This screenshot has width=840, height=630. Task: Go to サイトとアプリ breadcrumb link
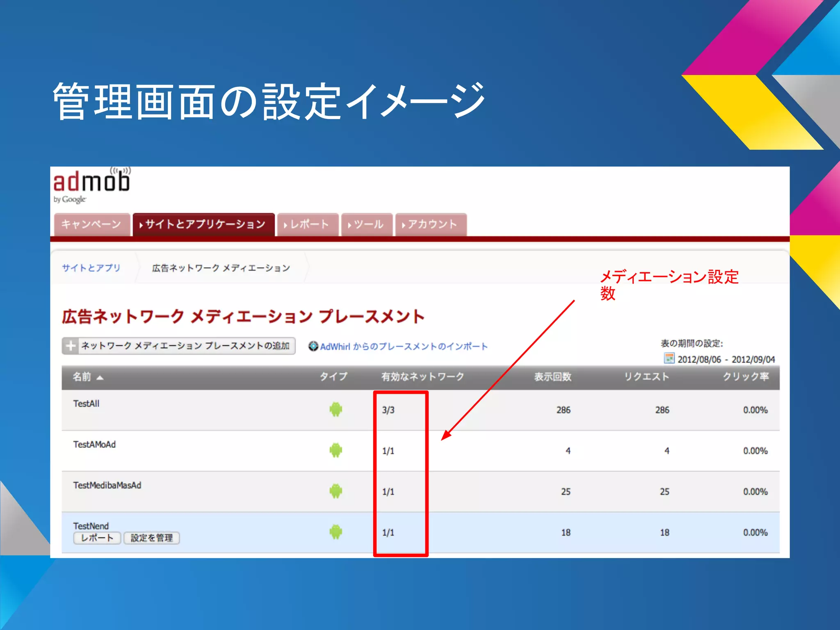(91, 268)
